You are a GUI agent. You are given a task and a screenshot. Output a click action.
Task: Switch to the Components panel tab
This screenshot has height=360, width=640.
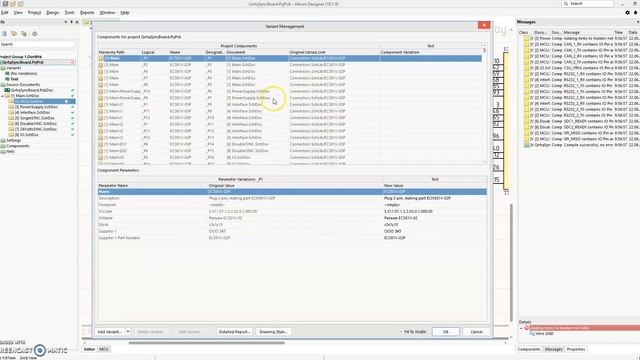click(529, 349)
